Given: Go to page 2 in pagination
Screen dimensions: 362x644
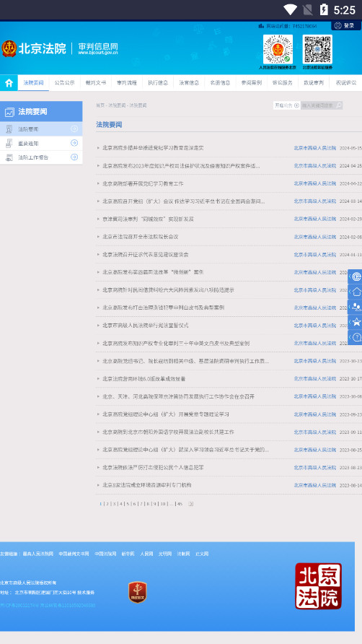Looking at the screenshot, I should tap(107, 503).
